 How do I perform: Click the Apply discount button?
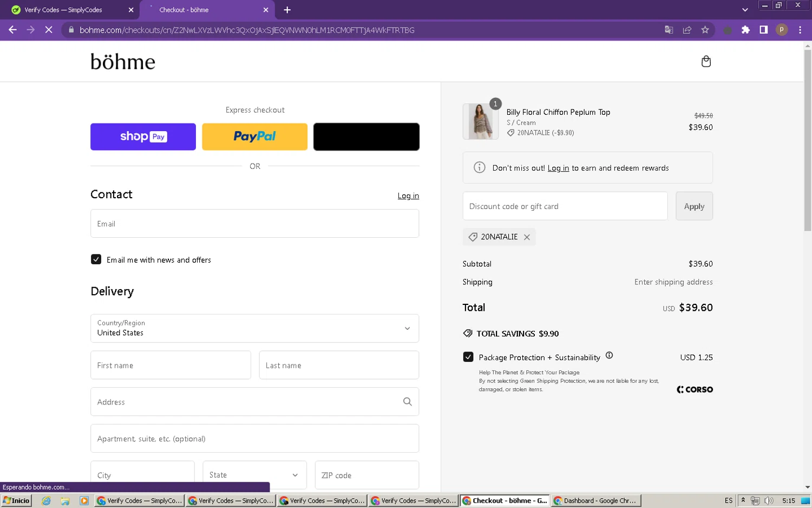tap(694, 206)
